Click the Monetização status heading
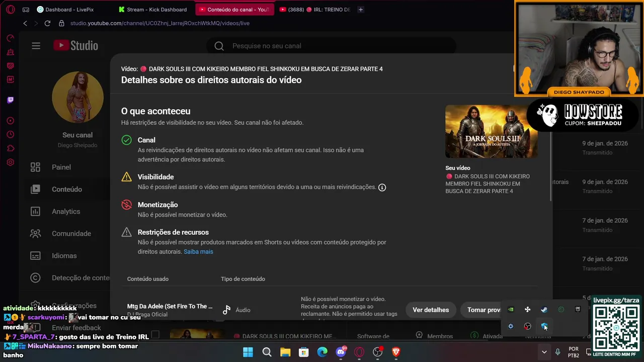 [157, 205]
